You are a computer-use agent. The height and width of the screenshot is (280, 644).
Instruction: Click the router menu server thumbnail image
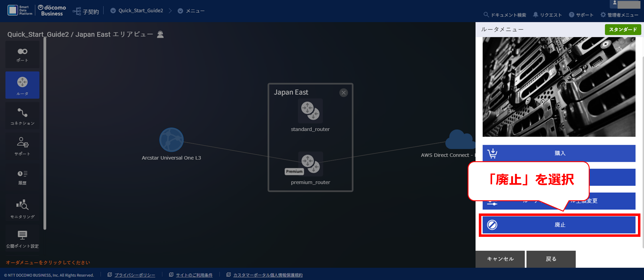point(559,87)
